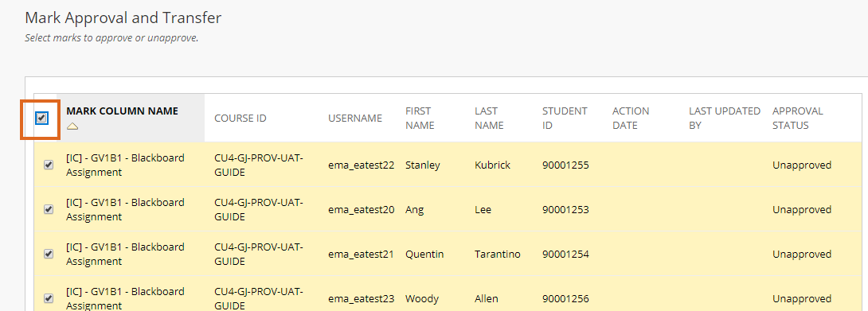Uncheck Woody Allen's row checkbox
This screenshot has height=311, width=868.
tap(49, 298)
